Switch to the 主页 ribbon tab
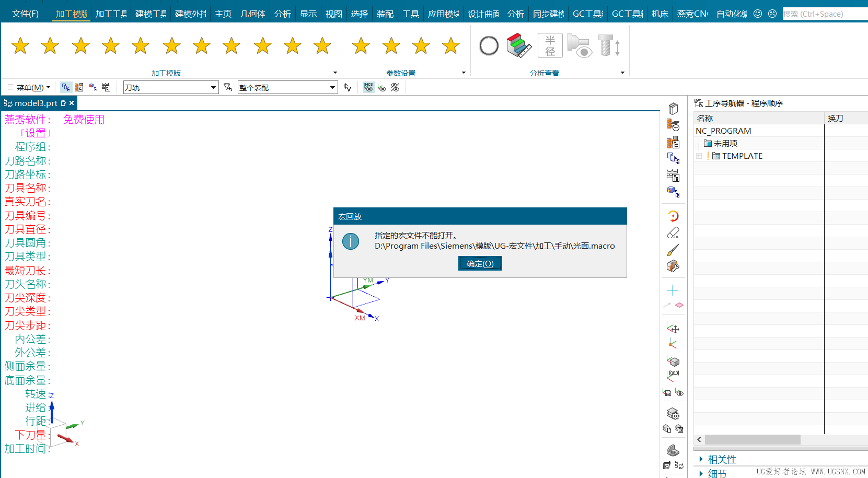This screenshot has width=868, height=478. tap(223, 14)
